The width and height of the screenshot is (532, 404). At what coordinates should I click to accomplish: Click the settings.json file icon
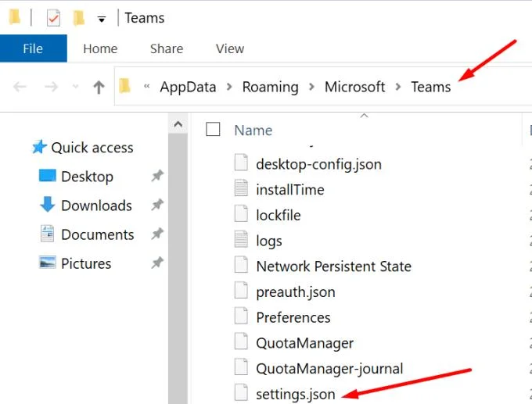(241, 392)
